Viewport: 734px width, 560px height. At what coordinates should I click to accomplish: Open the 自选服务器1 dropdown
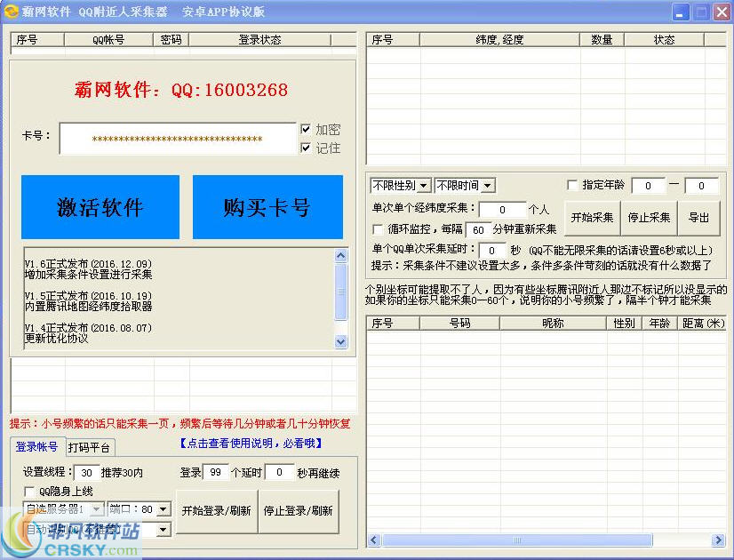96,509
